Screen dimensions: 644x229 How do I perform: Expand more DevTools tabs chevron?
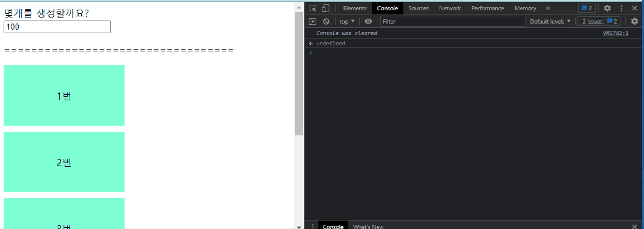click(x=548, y=8)
